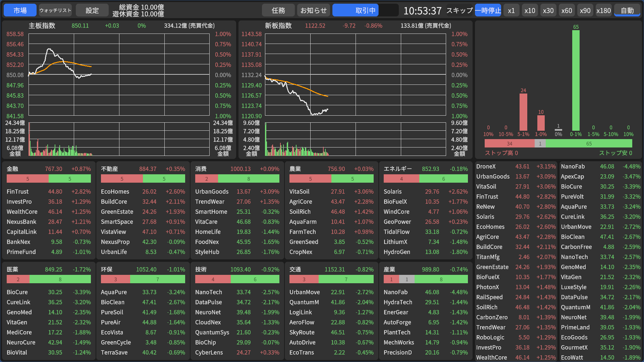The height and width of the screenshot is (362, 644).
Task: Toggle the 自動 auto mode
Action: [x=627, y=10]
